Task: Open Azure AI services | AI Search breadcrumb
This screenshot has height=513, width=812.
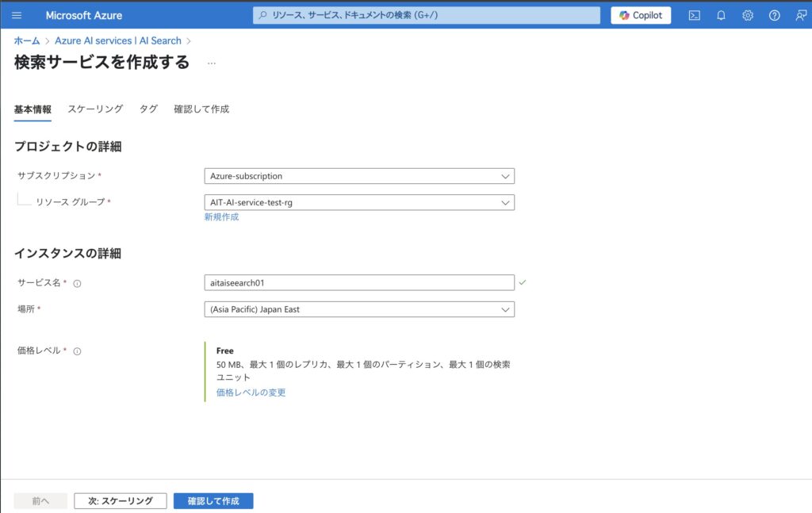Action: [118, 40]
